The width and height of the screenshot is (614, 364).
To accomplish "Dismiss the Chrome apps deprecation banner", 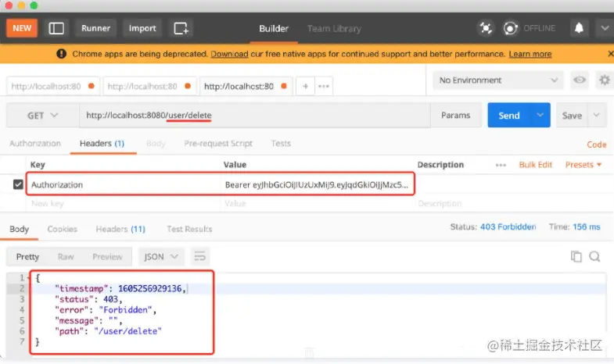I will (x=610, y=54).
